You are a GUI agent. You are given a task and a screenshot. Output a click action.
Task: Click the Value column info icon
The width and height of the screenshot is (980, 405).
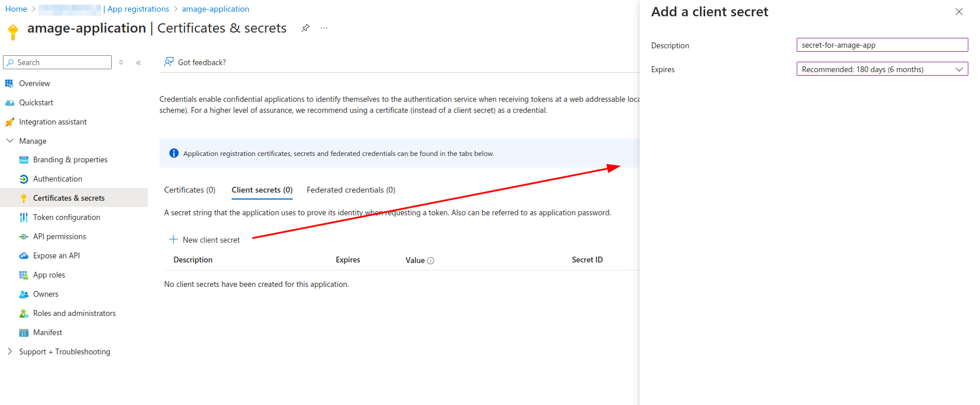[431, 261]
